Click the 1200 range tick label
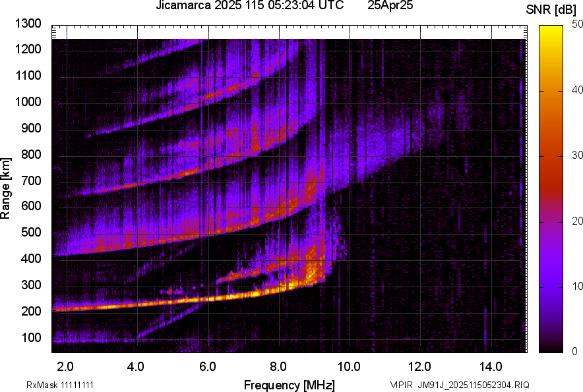Viewport: 583px width, 392px height. [28, 49]
